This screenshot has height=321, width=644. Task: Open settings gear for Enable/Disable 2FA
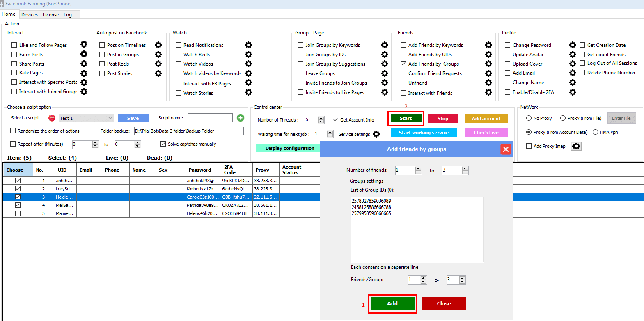click(573, 92)
